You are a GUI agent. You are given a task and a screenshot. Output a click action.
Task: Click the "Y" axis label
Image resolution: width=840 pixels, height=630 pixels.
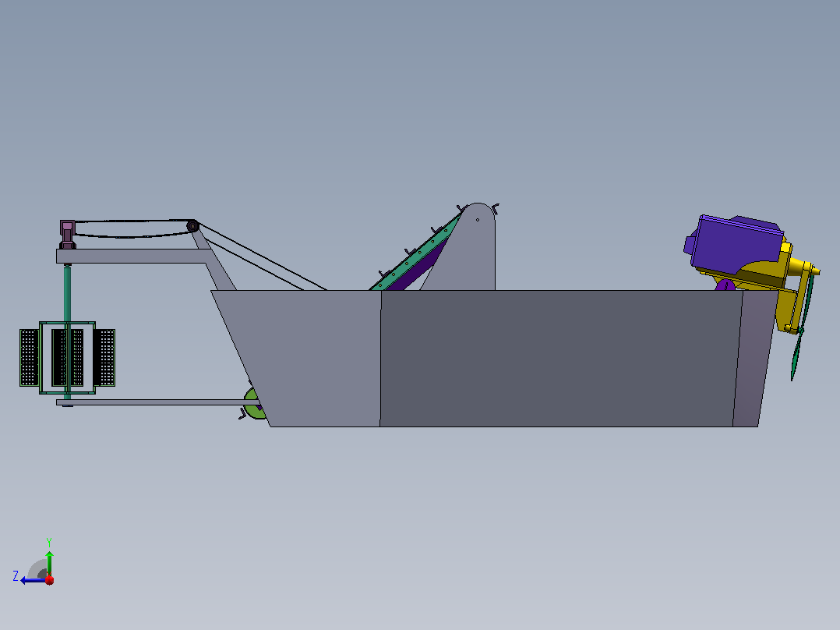pyautogui.click(x=49, y=543)
